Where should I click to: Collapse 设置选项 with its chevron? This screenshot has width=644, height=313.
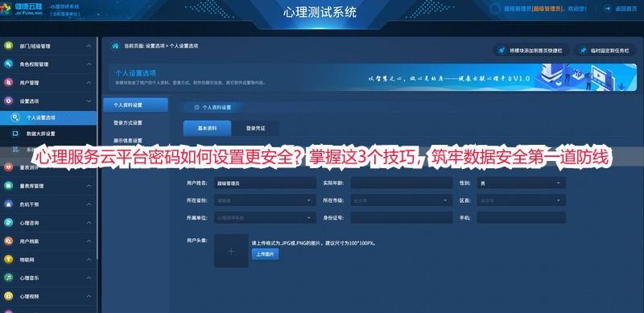(89, 101)
